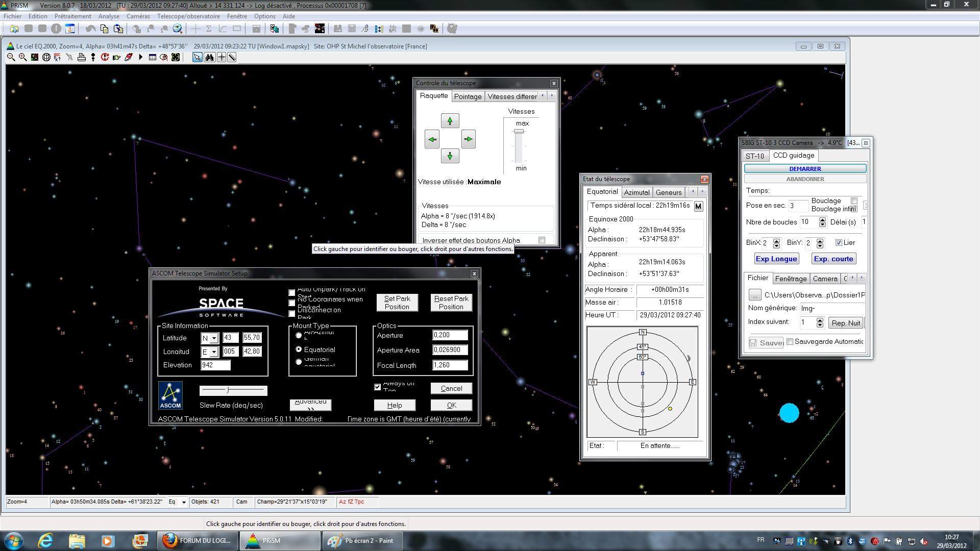Enable Inverser effet des boutons Alpha
This screenshot has width=980, height=551.
[542, 240]
